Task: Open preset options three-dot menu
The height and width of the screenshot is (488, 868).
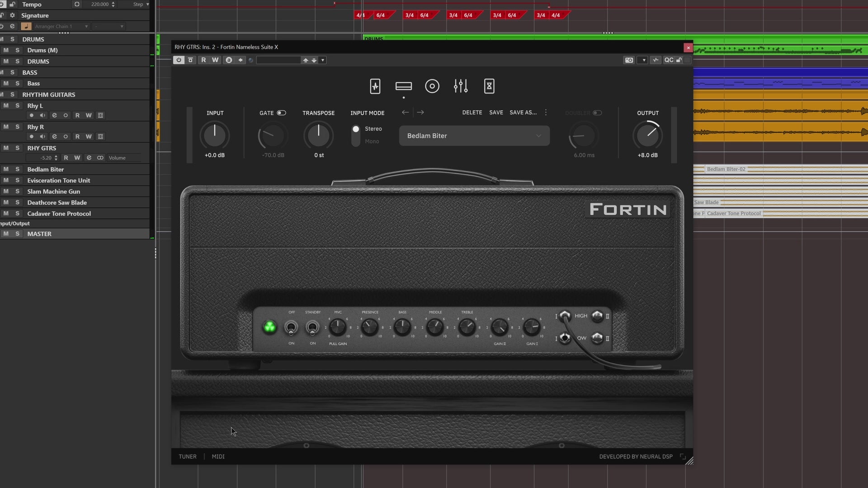Action: (x=546, y=113)
